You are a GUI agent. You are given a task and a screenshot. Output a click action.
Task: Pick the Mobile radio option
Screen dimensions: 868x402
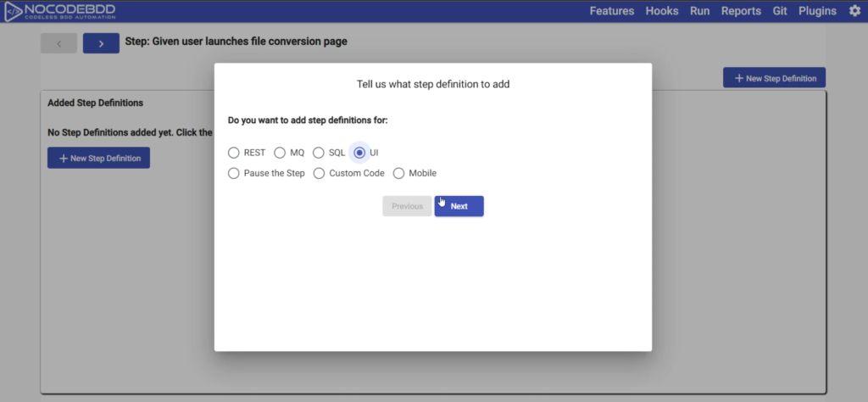pos(398,173)
